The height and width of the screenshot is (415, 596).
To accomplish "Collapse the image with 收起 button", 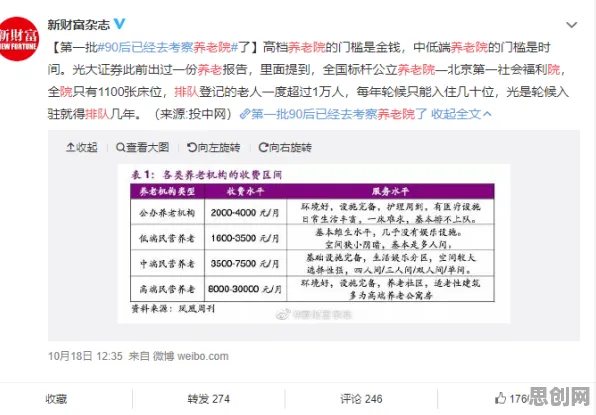I will point(82,147).
